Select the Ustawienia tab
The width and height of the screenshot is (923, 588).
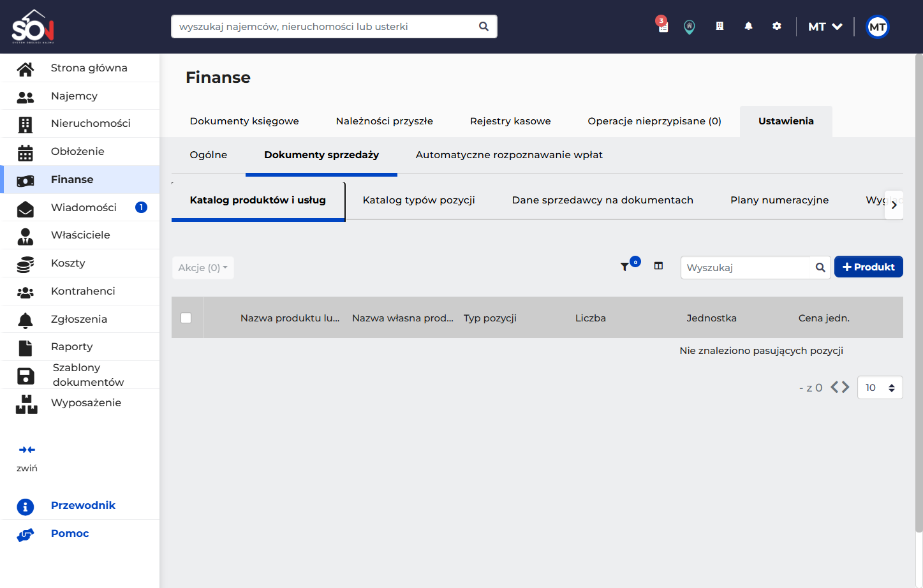coord(786,121)
